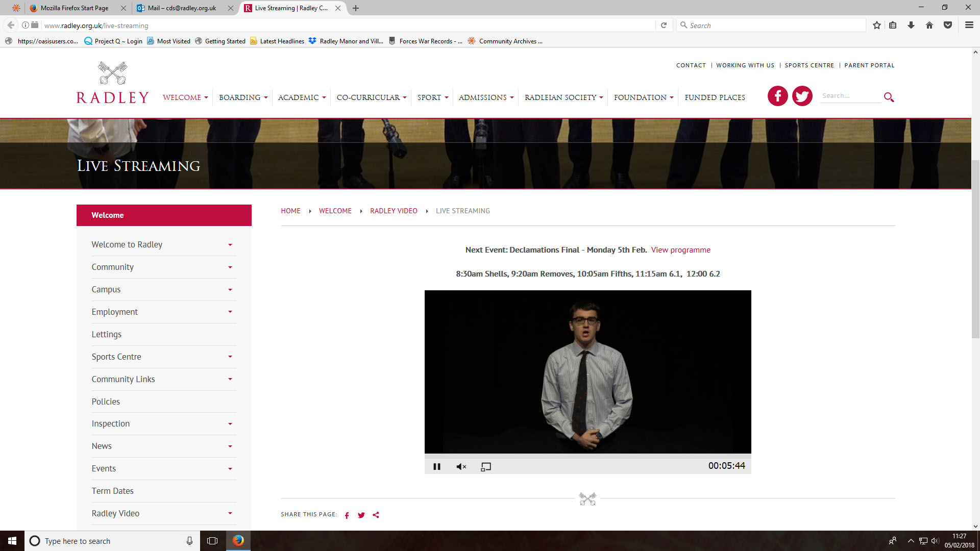
Task: Share this page on Facebook
Action: click(347, 515)
